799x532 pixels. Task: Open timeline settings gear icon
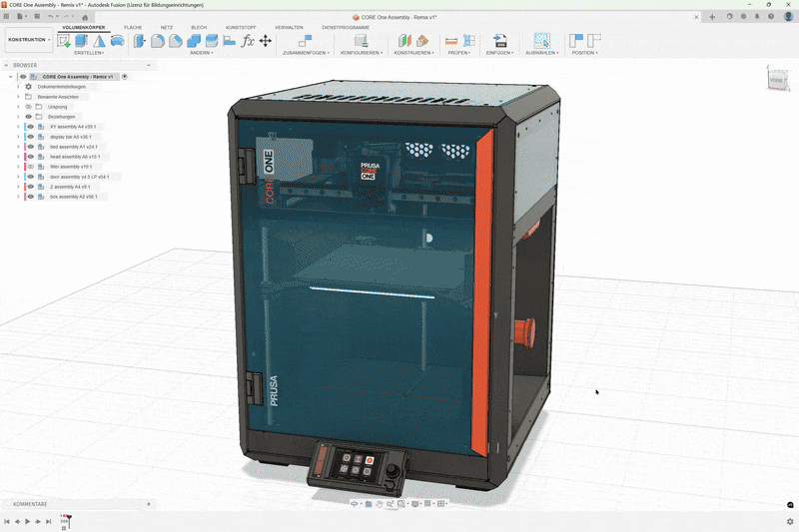coord(790,521)
